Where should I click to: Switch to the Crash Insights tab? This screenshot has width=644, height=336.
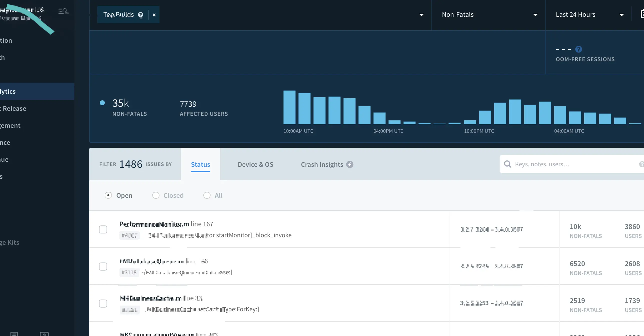(322, 164)
